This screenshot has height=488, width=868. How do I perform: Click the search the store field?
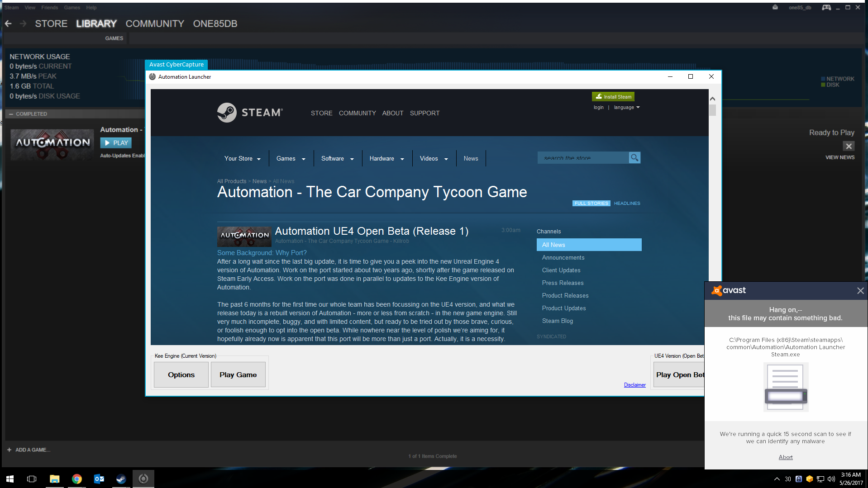(x=582, y=158)
